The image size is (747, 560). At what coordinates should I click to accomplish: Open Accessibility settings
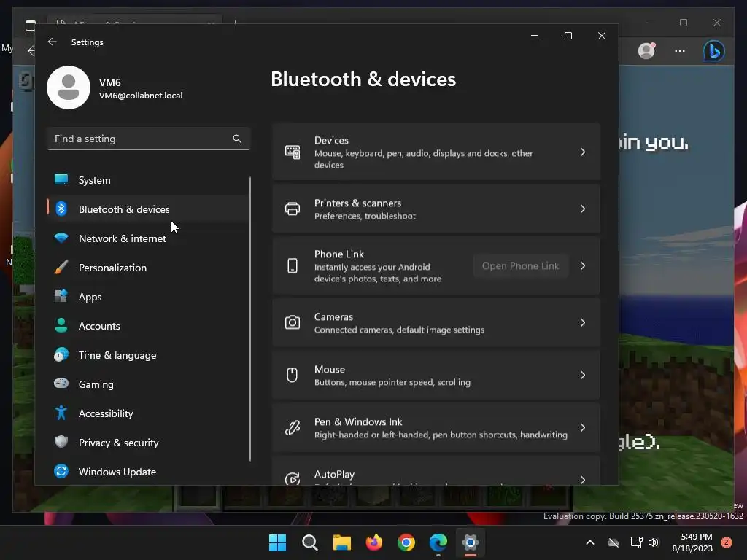coord(147,413)
